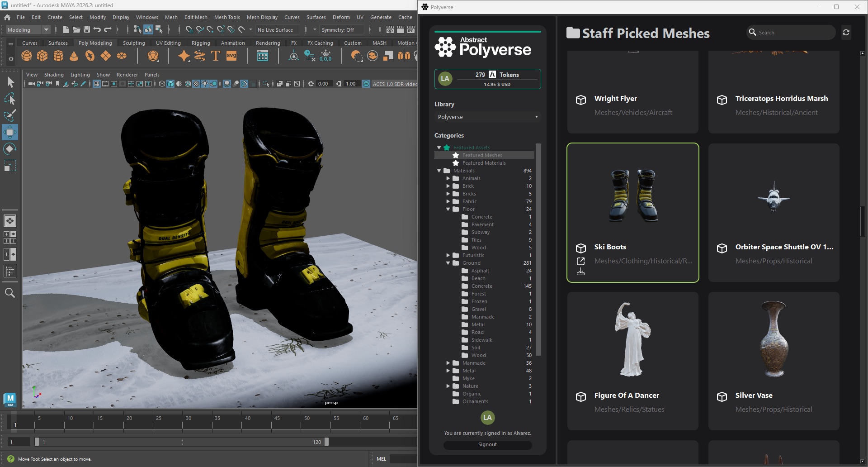Screen dimensions: 868x467
Task: Toggle snap to curves
Action: click(200, 30)
